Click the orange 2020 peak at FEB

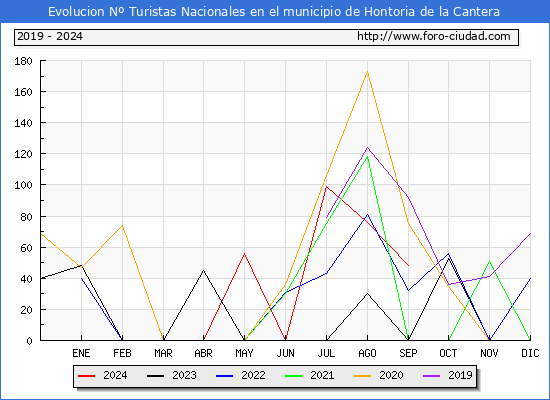(122, 226)
